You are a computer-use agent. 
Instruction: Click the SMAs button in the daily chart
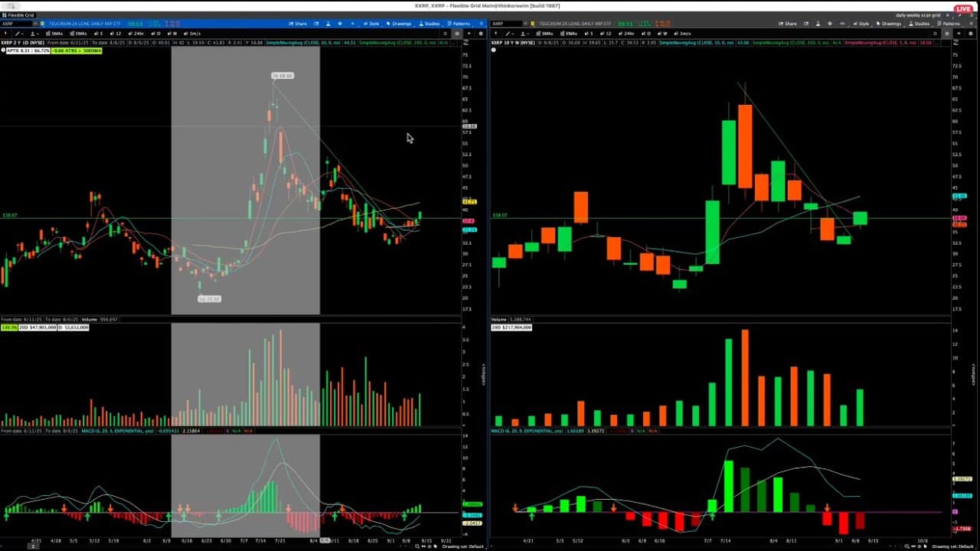pos(54,34)
